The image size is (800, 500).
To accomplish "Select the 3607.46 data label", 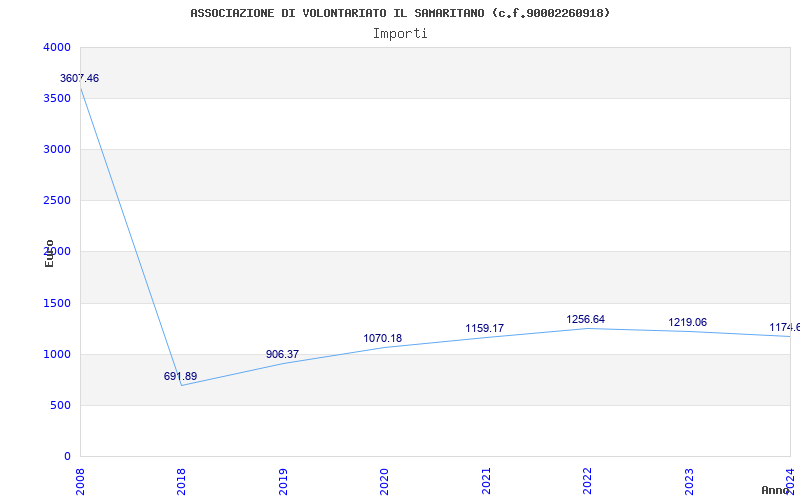I will [80, 79].
